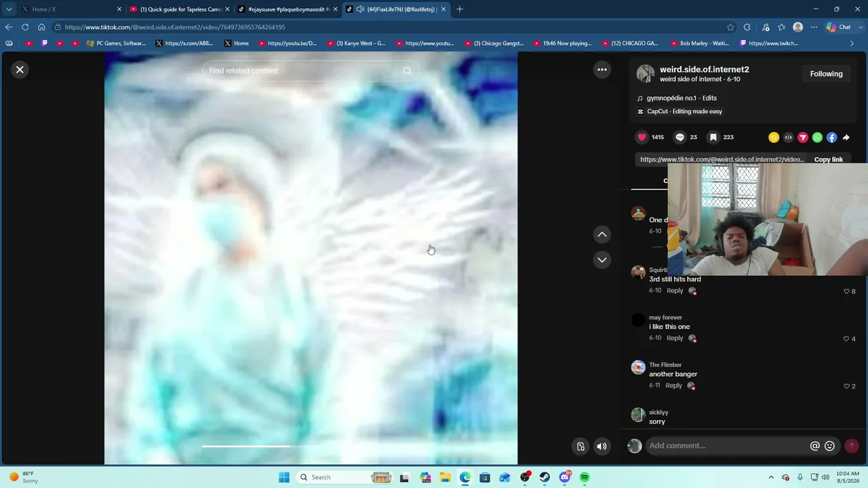This screenshot has width=868, height=488.
Task: Get the embed code icon
Action: coord(788,138)
